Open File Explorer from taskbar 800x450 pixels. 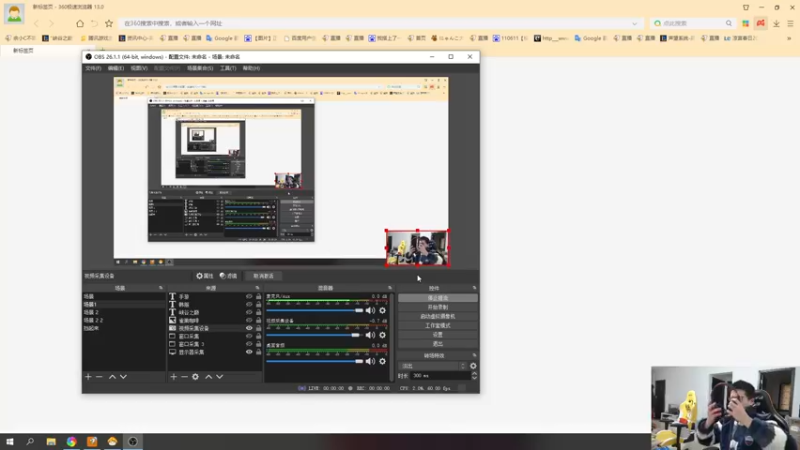tap(51, 442)
